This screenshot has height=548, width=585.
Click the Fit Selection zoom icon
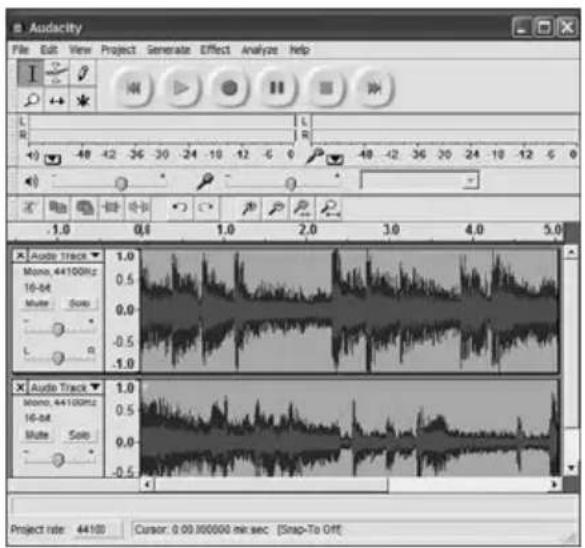point(303,208)
